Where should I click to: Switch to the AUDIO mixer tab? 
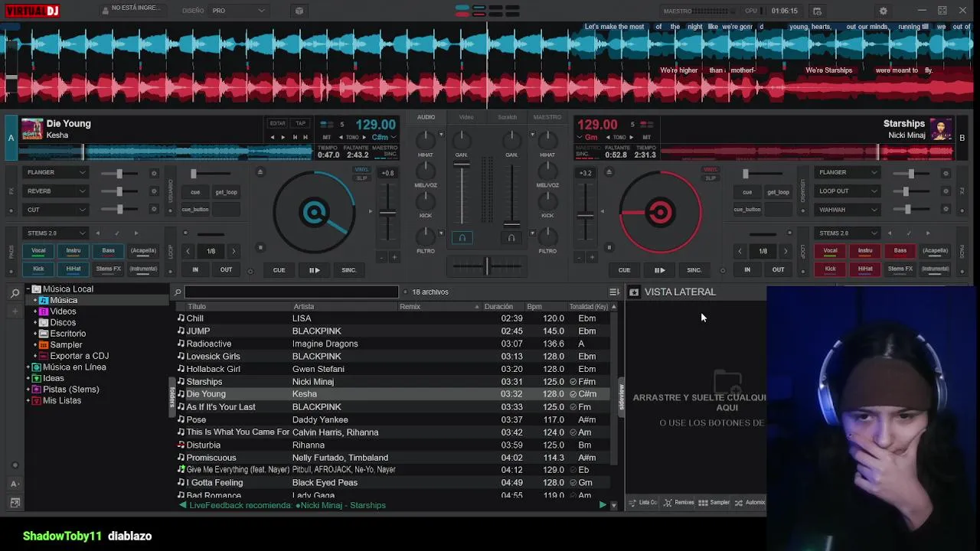click(426, 117)
